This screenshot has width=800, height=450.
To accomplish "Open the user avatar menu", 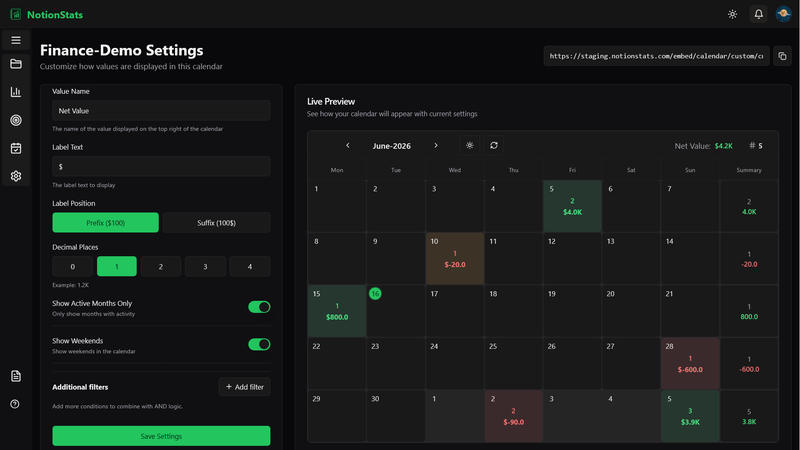I will pyautogui.click(x=783, y=14).
